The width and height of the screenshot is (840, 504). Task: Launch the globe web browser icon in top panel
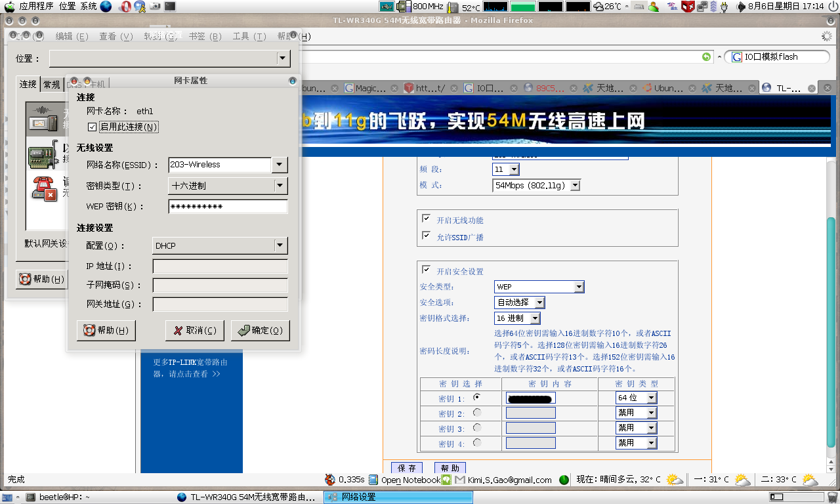click(106, 7)
